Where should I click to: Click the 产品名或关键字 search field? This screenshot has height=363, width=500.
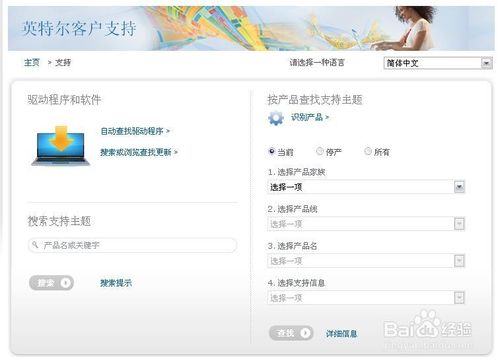pos(132,245)
